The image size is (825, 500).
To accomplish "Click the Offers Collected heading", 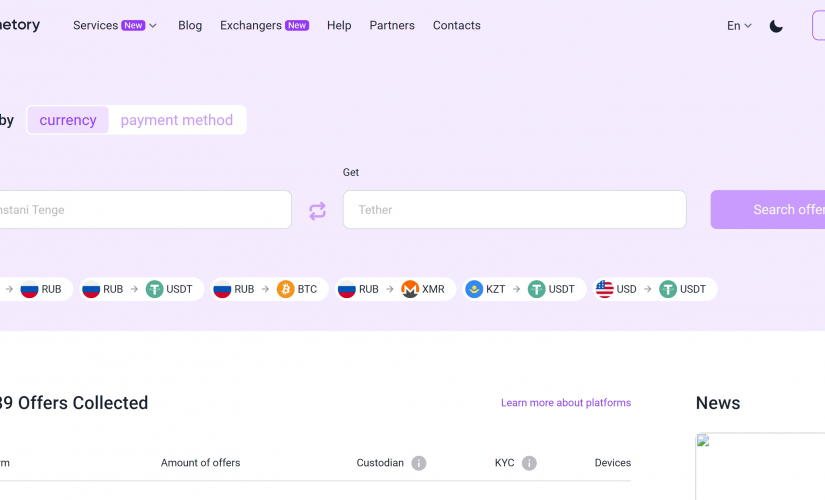I will coord(74,403).
